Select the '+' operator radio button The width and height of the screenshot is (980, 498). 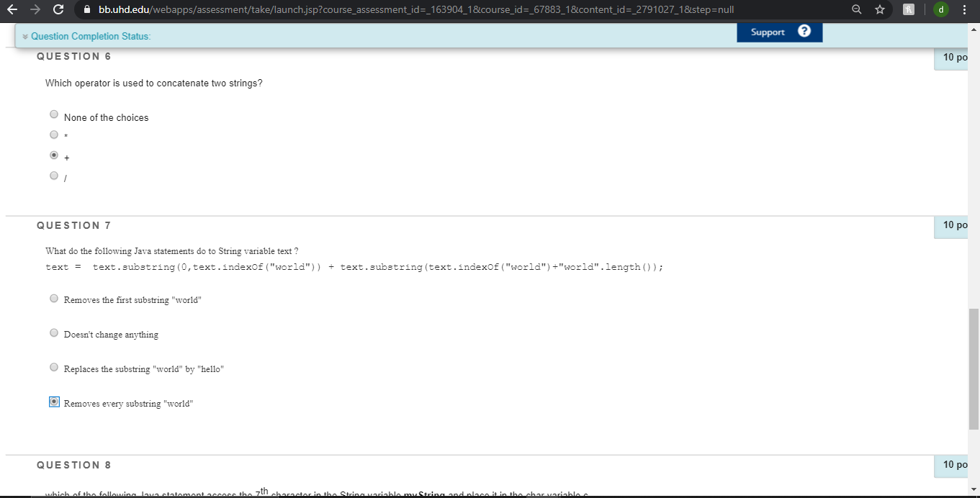click(54, 155)
